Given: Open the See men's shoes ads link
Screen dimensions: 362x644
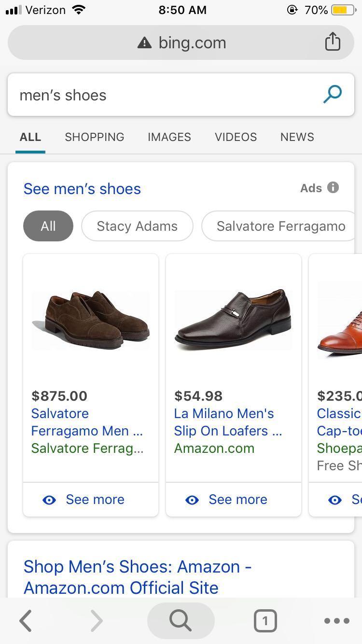Looking at the screenshot, I should 82,189.
